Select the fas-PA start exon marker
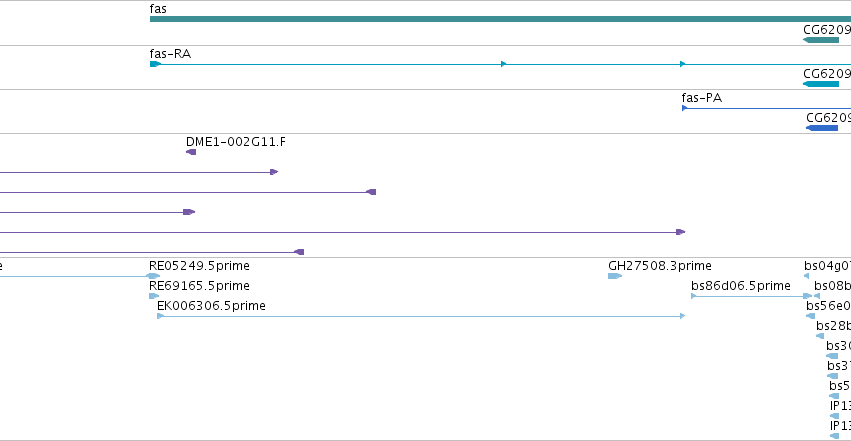The image size is (851, 441). coord(684,108)
